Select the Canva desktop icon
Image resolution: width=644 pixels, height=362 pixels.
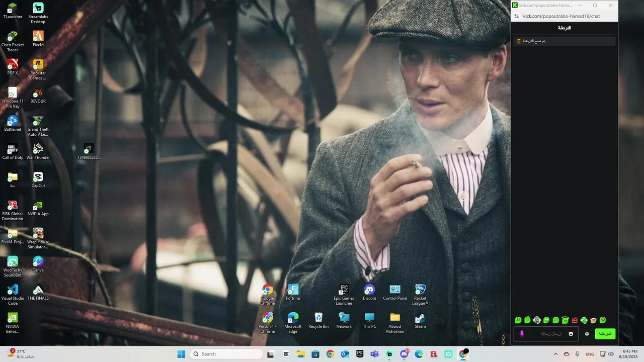coord(38,264)
